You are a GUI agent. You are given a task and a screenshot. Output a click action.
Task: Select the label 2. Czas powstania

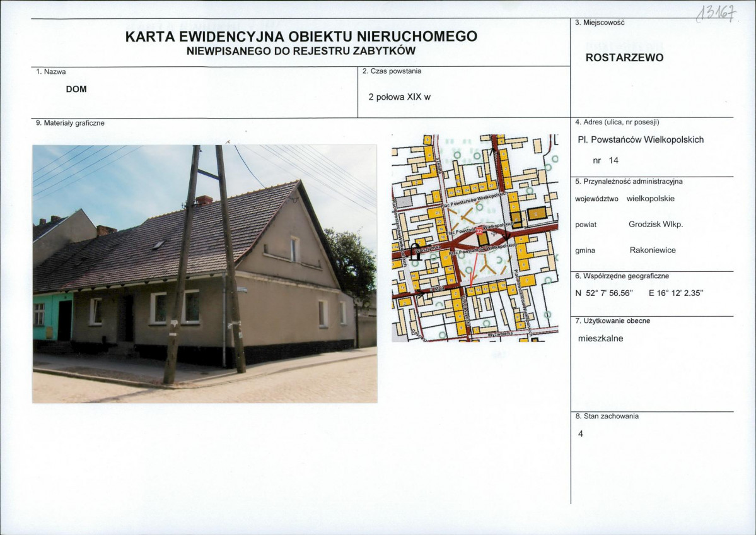click(392, 71)
